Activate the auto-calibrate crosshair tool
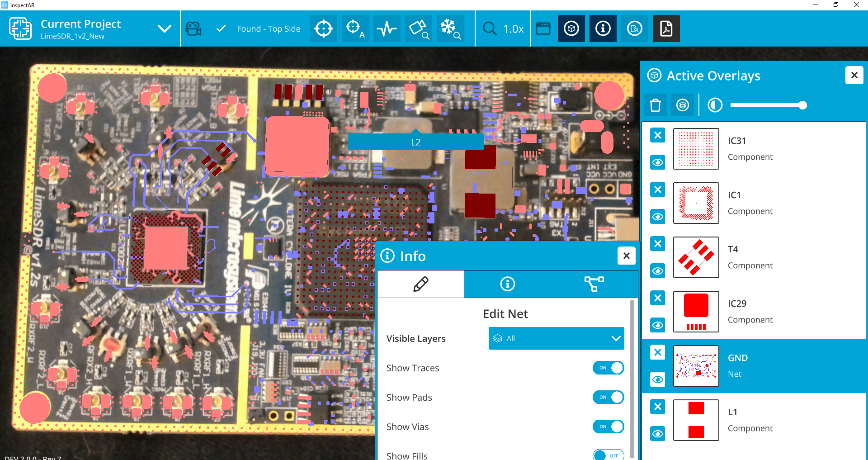This screenshot has height=460, width=868. [355, 28]
